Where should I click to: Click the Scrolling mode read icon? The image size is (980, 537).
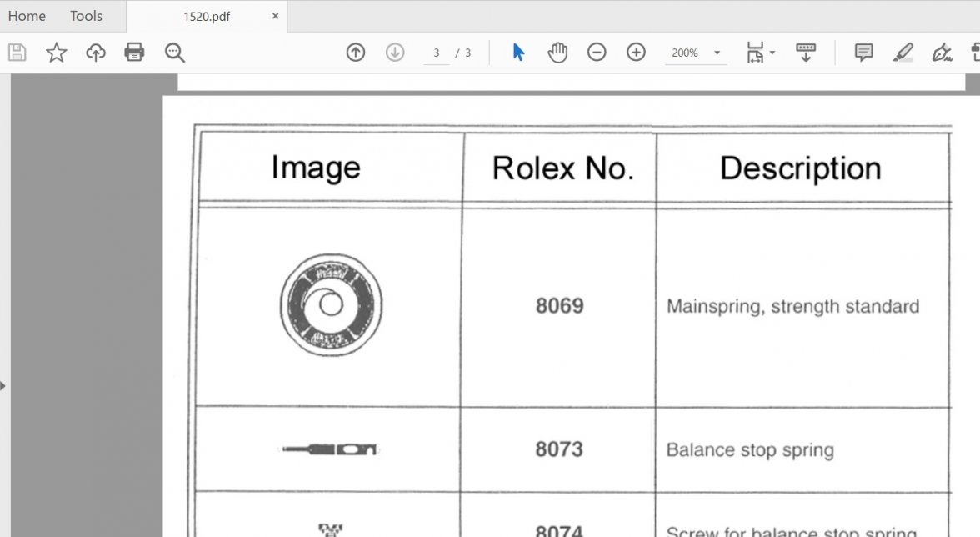click(806, 53)
